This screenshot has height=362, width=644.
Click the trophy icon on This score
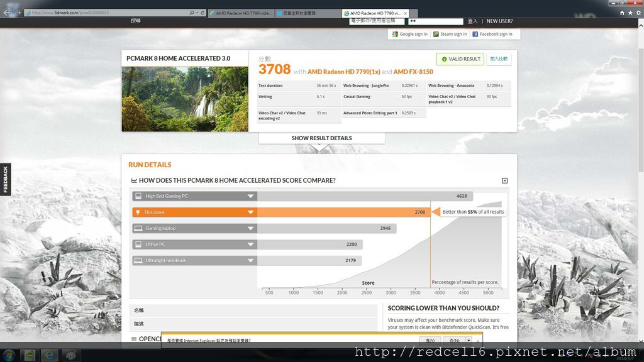pos(138,212)
